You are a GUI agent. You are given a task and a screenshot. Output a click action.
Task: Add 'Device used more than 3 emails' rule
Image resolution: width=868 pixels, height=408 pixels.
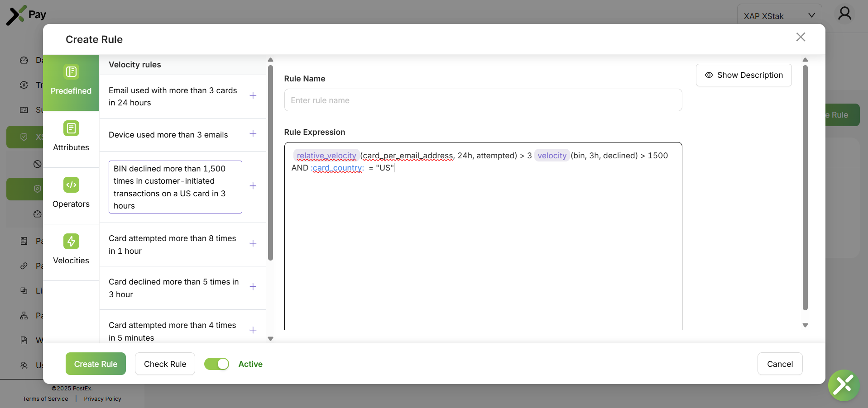[x=253, y=133]
